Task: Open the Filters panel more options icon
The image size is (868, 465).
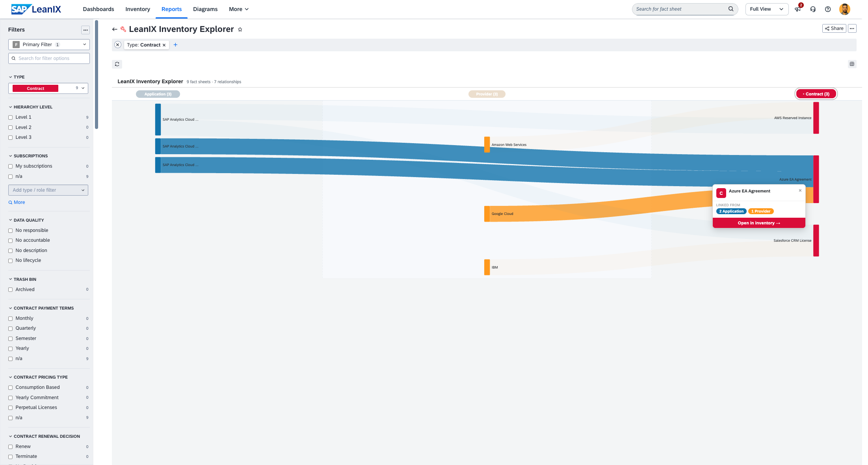Action: [x=85, y=30]
